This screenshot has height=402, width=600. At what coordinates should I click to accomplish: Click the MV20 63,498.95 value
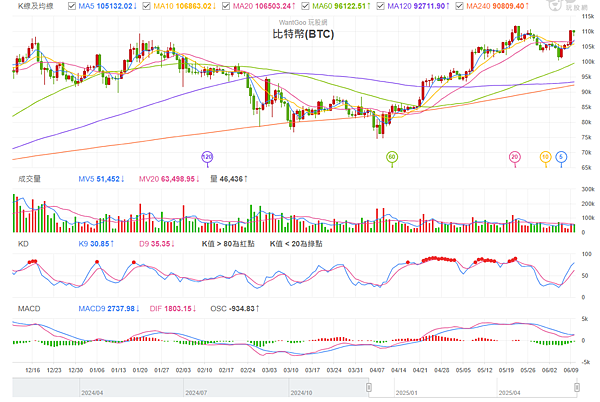pyautogui.click(x=169, y=179)
